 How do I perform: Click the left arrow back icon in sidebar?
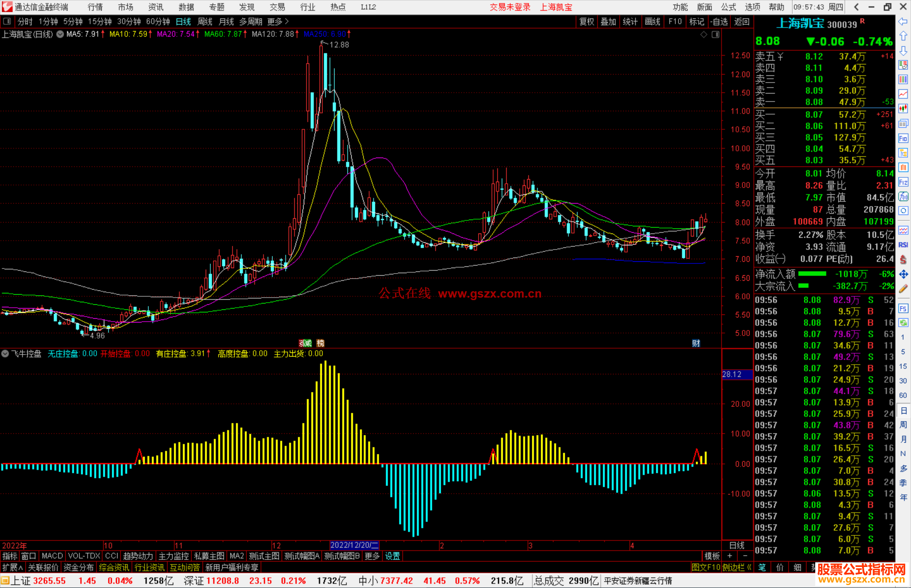(x=903, y=21)
